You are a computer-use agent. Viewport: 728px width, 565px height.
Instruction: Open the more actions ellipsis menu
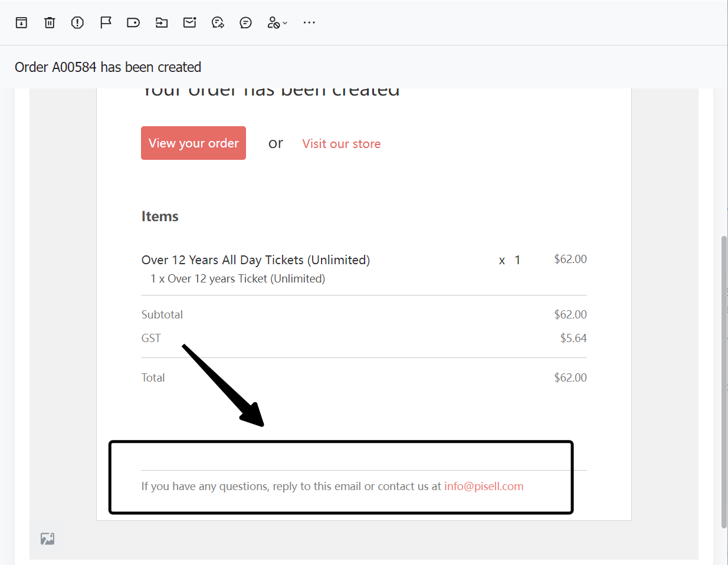309,22
